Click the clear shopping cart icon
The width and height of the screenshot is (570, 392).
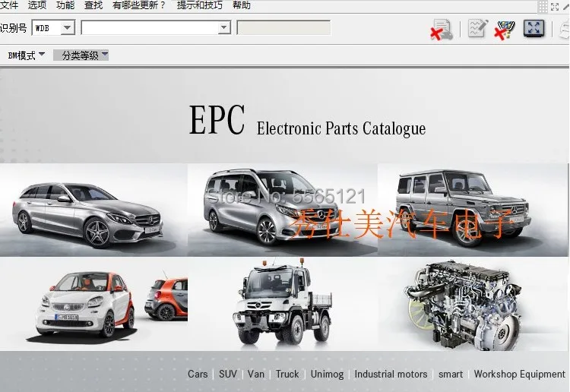[505, 30]
